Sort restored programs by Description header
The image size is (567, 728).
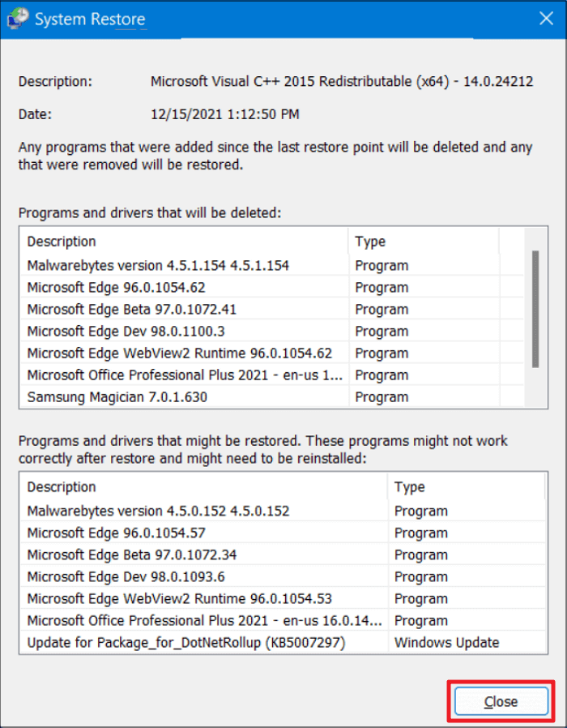click(x=202, y=487)
